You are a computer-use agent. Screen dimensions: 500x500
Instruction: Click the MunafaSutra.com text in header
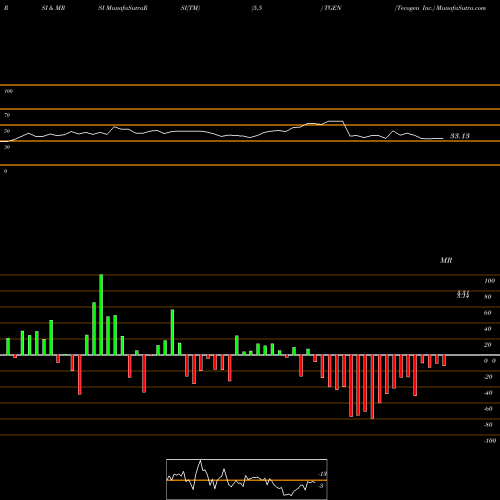(x=461, y=8)
